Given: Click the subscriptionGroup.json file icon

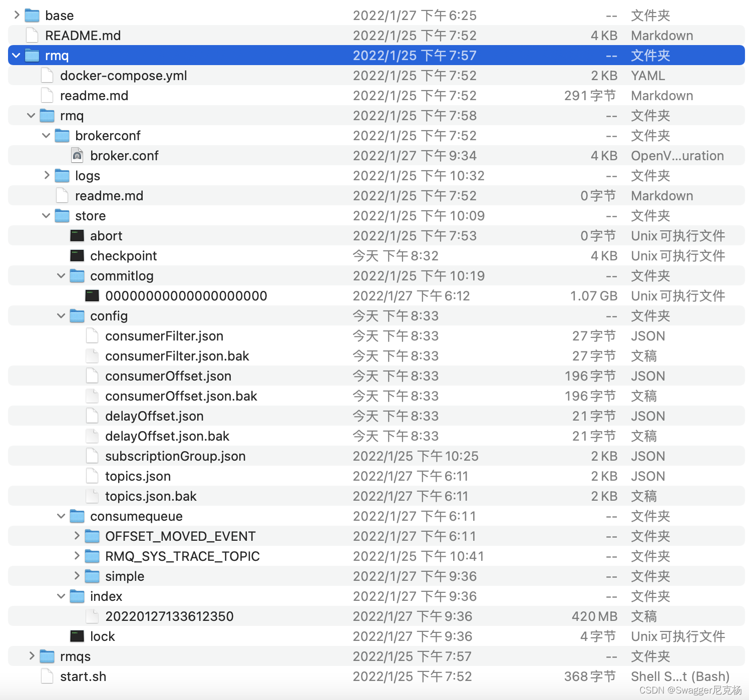Looking at the screenshot, I should (x=92, y=456).
